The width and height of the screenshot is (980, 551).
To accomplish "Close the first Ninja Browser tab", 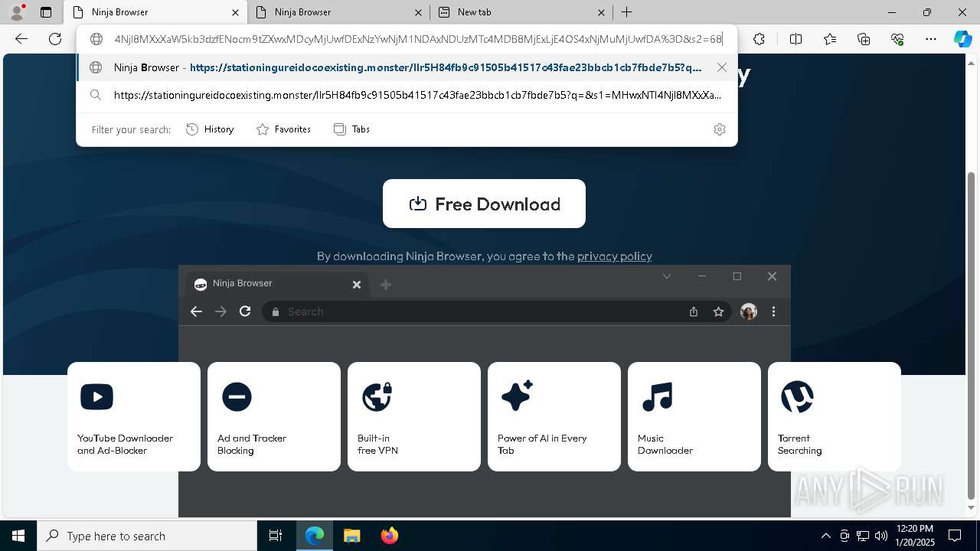I will pyautogui.click(x=235, y=12).
